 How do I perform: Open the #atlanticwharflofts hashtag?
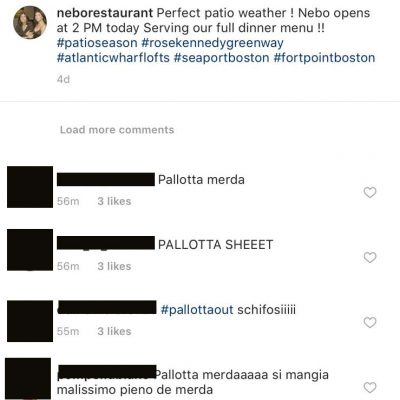point(113,58)
